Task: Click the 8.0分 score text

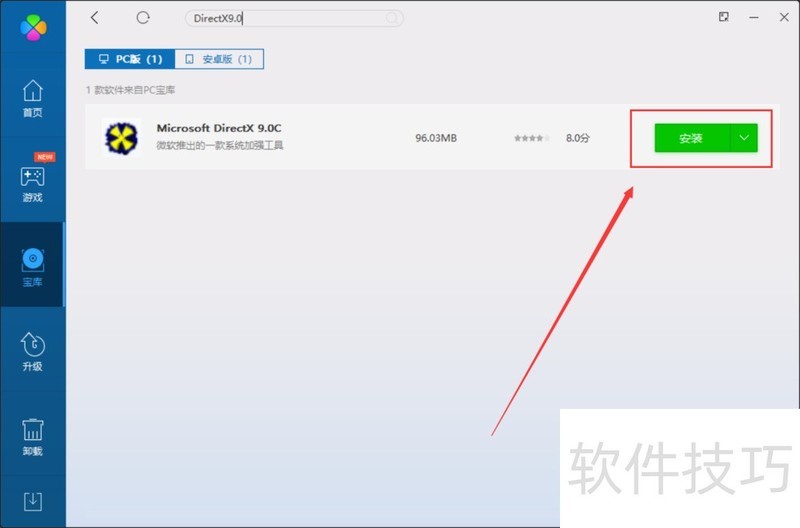Action: [578, 138]
